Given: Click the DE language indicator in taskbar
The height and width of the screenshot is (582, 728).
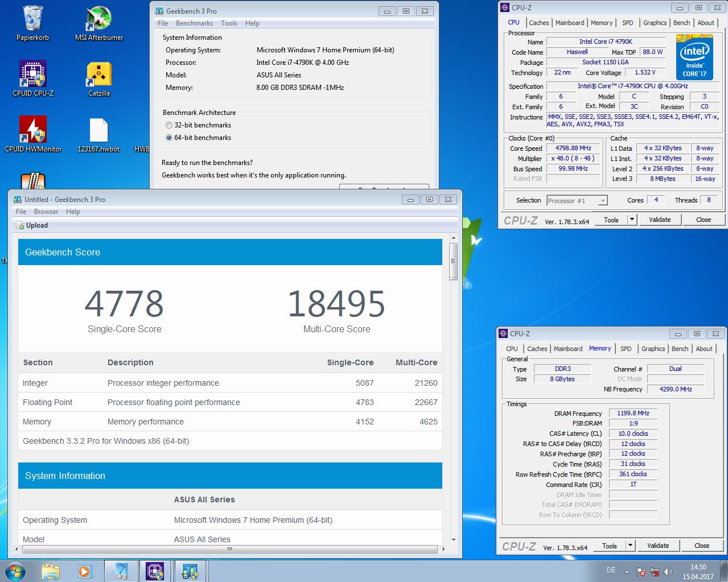Looking at the screenshot, I should coord(611,570).
